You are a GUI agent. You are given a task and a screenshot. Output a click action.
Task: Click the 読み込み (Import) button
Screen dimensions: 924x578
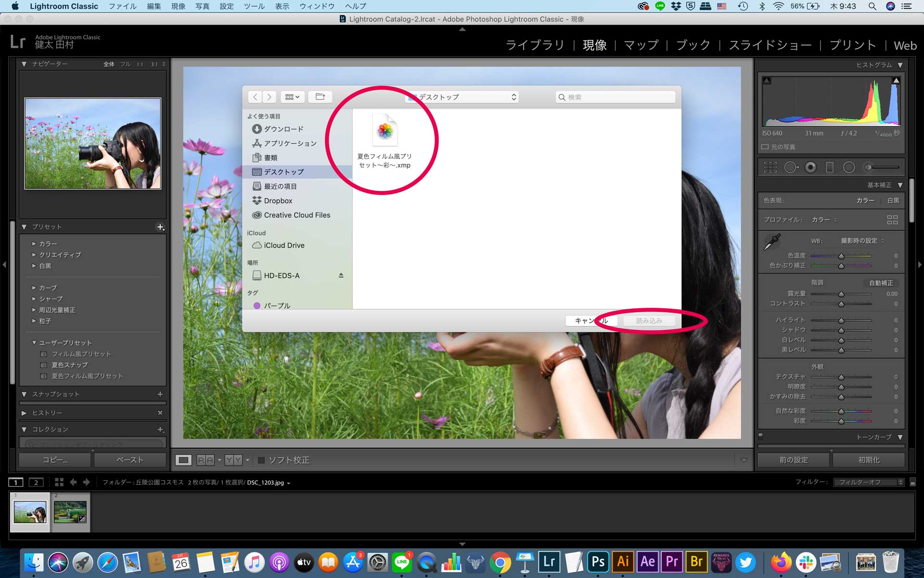click(x=650, y=320)
